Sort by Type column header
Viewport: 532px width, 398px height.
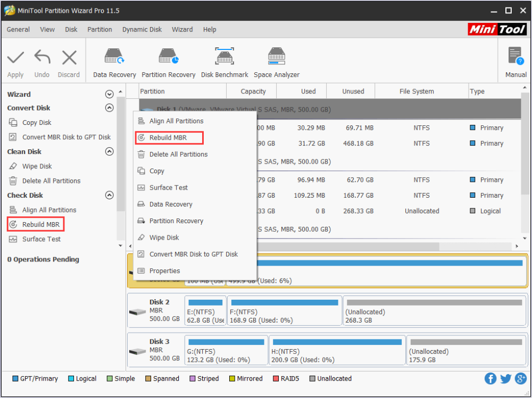494,91
